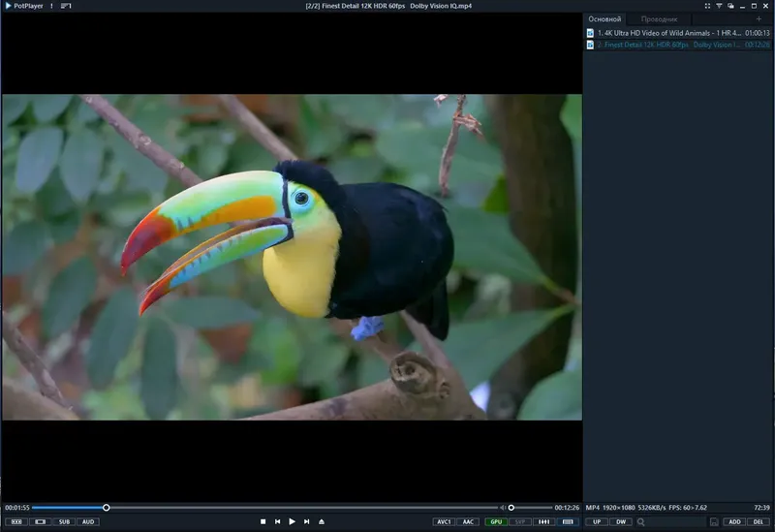The height and width of the screenshot is (532, 775).
Task: Switch to the Основной playlist tab
Action: pos(604,18)
